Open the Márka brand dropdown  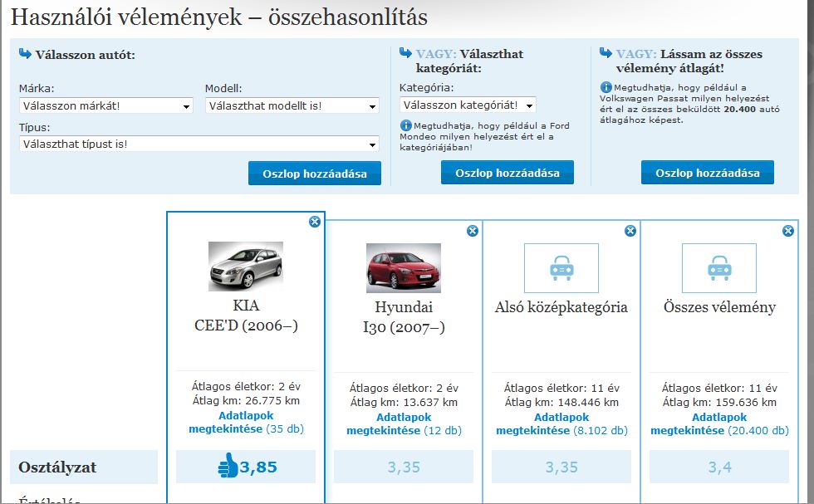(105, 106)
